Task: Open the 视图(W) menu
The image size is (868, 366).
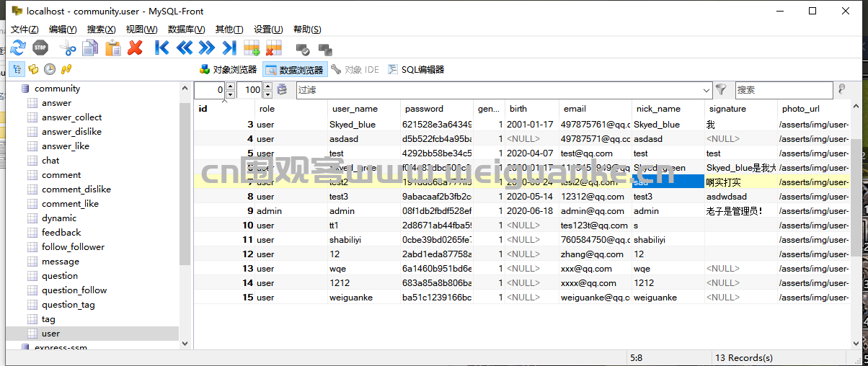Action: tap(141, 30)
